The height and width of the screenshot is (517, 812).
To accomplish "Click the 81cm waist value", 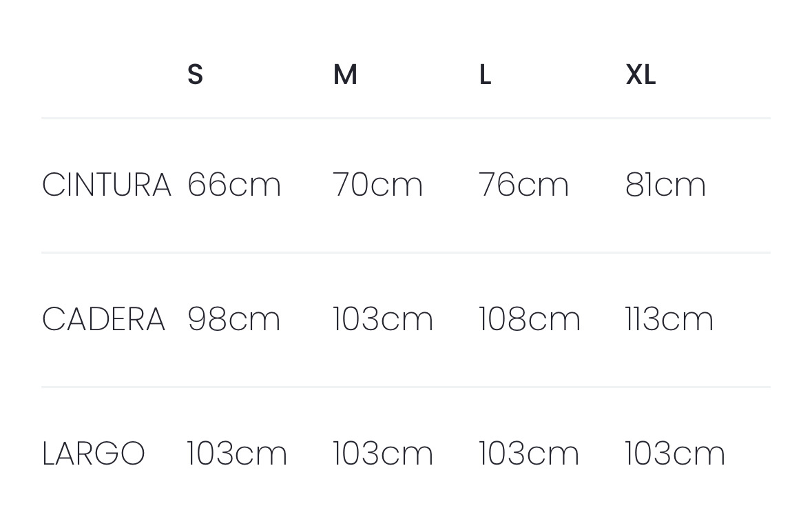I will 665,185.
